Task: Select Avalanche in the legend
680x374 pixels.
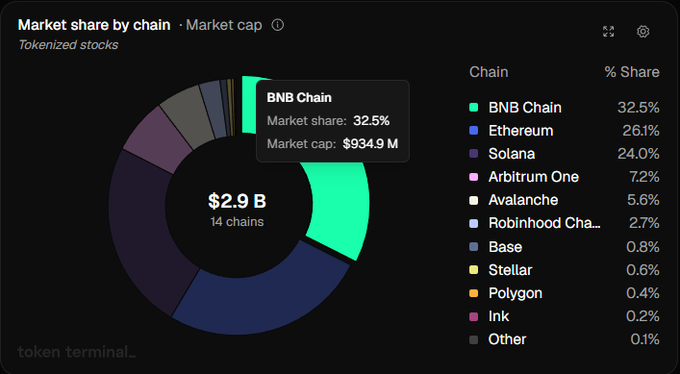Action: pos(523,200)
